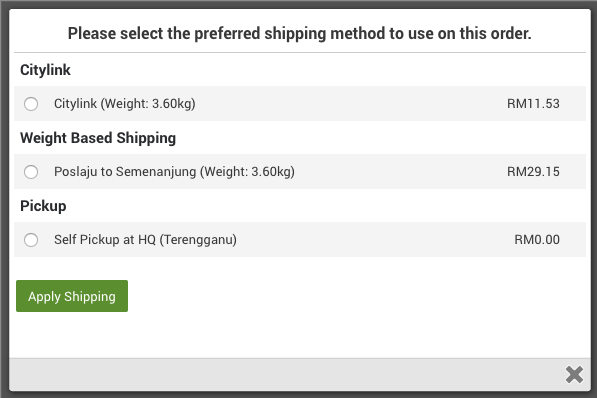The height and width of the screenshot is (398, 597).
Task: Click the 3.60kg weight text in Poslaju row
Action: click(271, 172)
